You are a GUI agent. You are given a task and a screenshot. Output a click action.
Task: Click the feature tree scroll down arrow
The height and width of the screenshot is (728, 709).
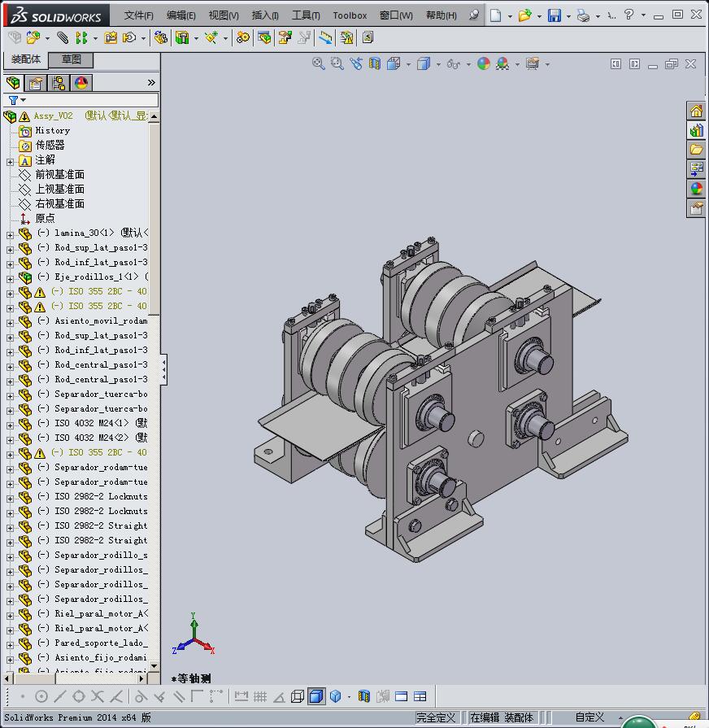[154, 666]
